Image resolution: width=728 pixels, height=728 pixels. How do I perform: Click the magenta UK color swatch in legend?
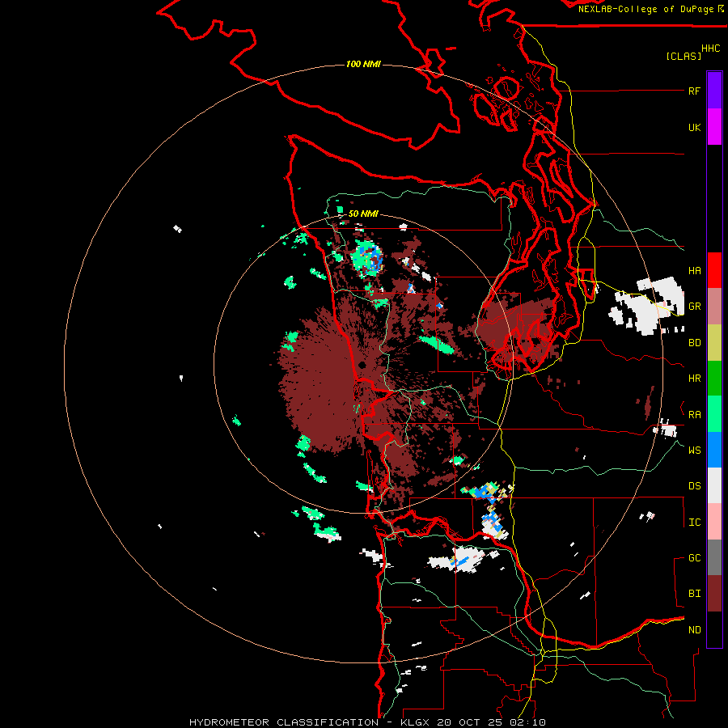point(714,126)
